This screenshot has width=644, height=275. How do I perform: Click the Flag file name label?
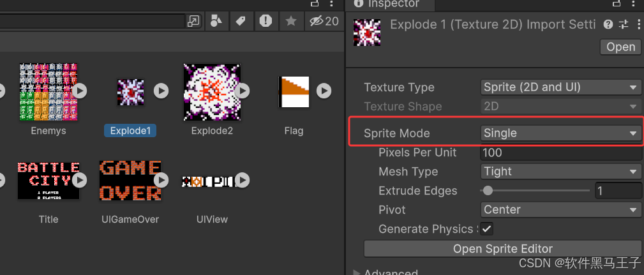(x=294, y=131)
